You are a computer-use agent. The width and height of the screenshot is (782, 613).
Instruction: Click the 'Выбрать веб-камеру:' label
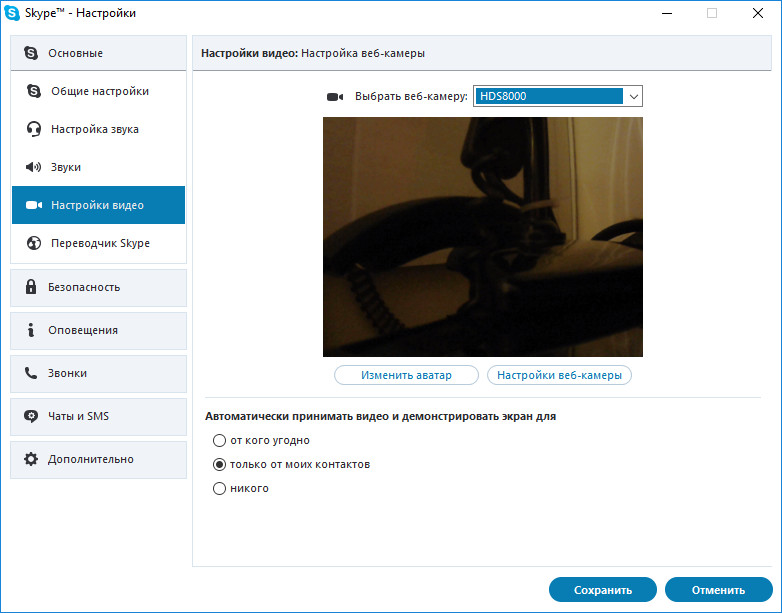(x=411, y=96)
